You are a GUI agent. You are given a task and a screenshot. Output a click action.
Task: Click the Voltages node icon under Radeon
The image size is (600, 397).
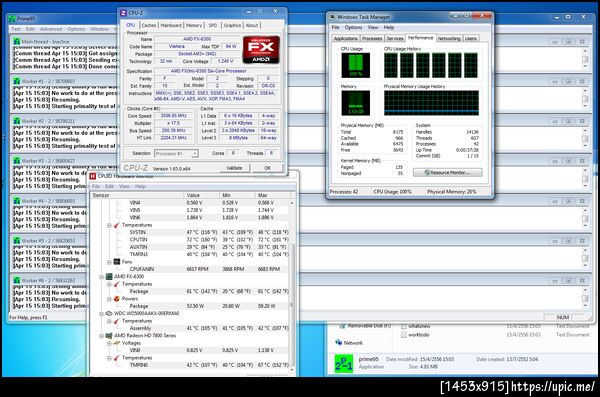click(x=117, y=343)
